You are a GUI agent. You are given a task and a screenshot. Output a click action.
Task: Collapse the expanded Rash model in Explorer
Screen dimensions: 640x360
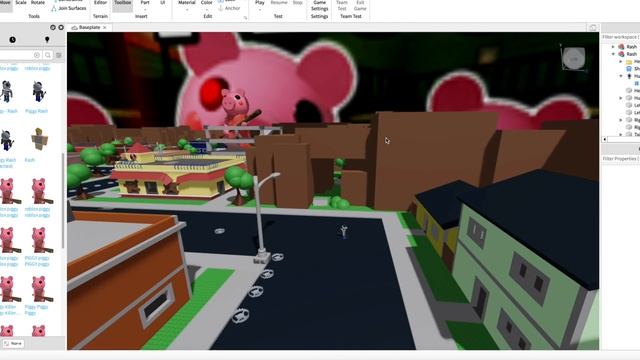pos(613,54)
